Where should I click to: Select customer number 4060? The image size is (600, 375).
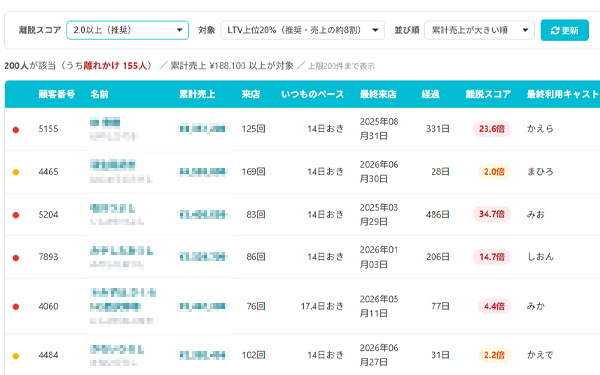pos(48,306)
